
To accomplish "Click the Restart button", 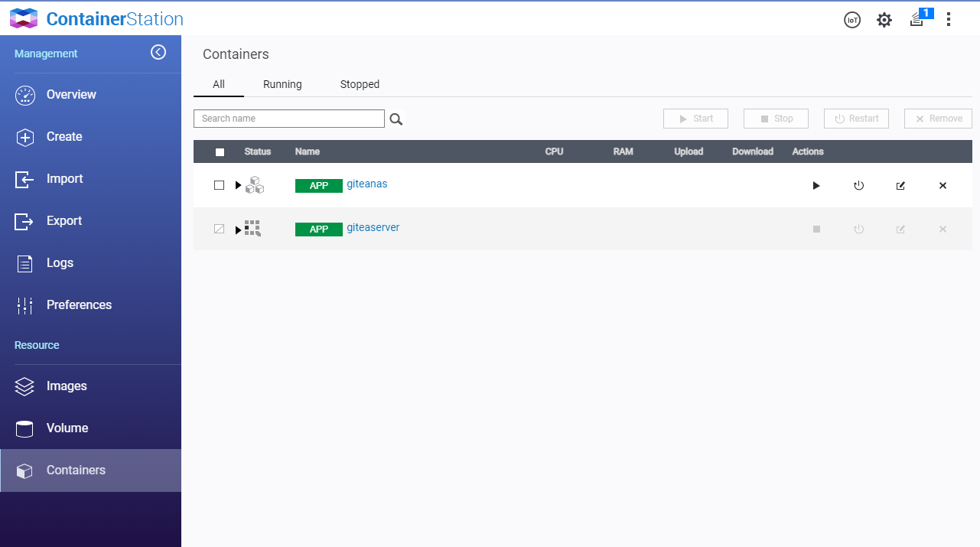I will coord(856,119).
